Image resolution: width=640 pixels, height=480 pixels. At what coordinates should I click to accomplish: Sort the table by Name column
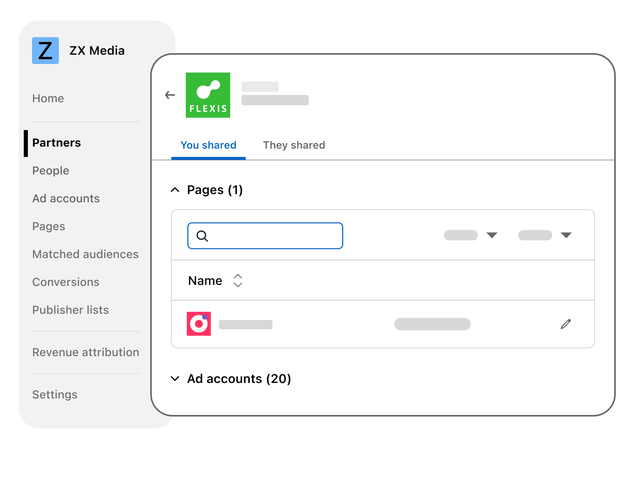[238, 281]
